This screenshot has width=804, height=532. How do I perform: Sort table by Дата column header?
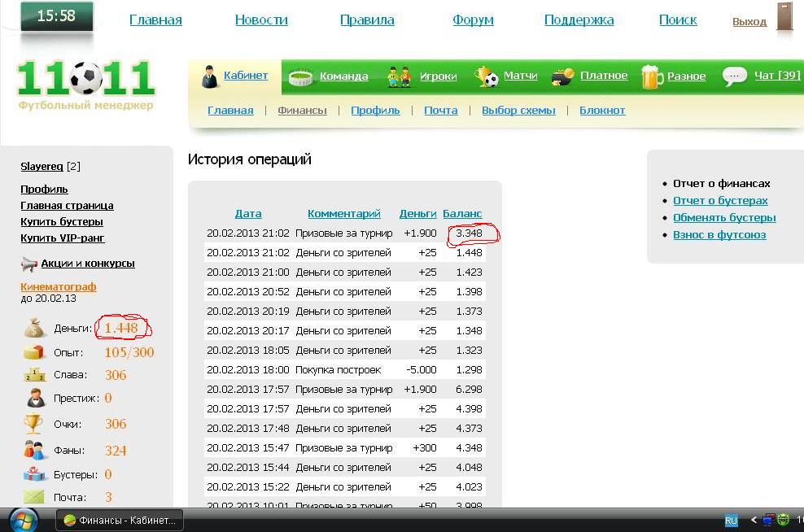pyautogui.click(x=248, y=214)
